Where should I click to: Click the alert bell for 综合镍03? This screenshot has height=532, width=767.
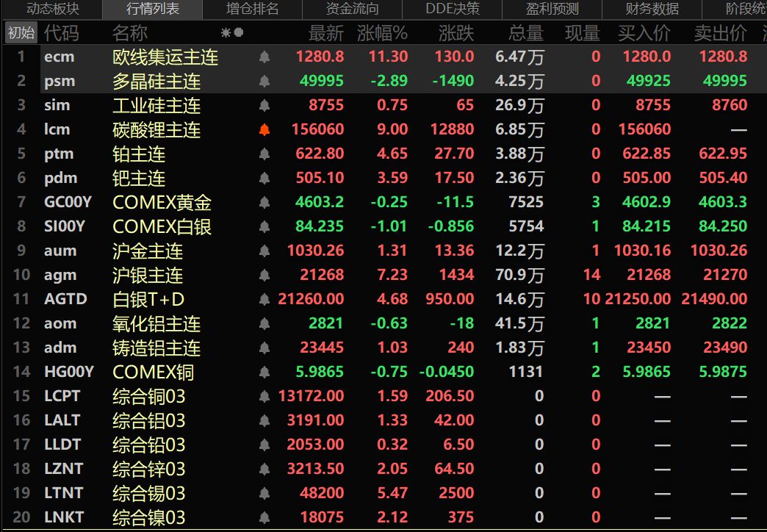coord(264,517)
